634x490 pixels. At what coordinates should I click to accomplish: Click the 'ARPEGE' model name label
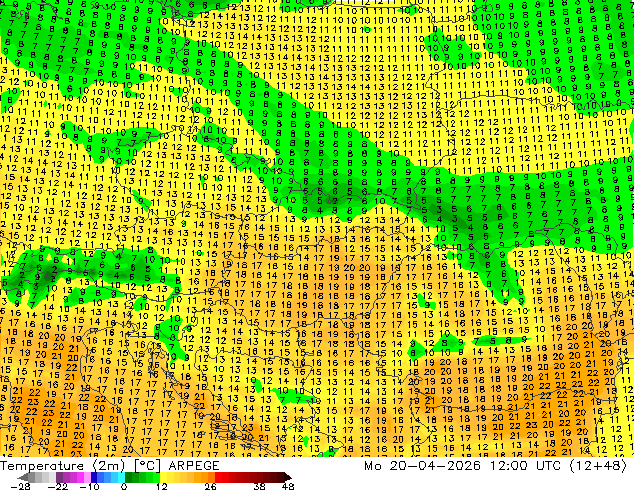[194, 466]
